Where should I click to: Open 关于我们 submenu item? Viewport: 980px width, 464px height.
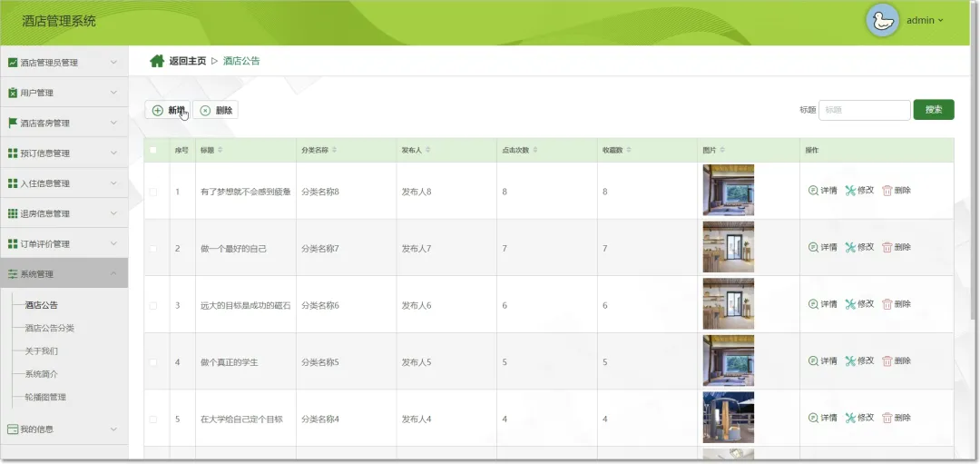pyautogui.click(x=41, y=351)
